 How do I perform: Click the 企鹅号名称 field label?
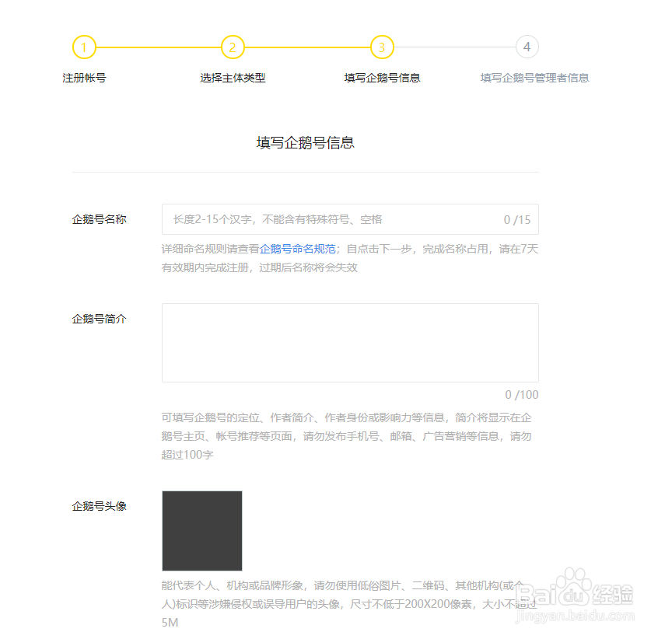(x=99, y=219)
